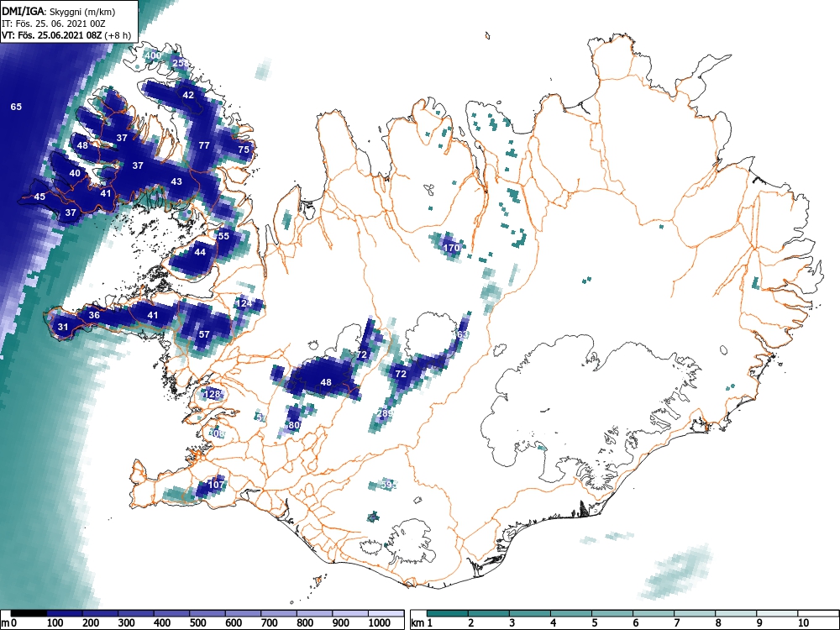Select the swatch between 9 and 10 km
840x630 pixels.
pyautogui.click(x=777, y=613)
